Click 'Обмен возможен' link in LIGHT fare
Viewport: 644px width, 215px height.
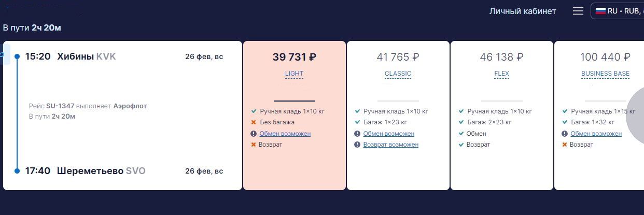click(x=285, y=134)
